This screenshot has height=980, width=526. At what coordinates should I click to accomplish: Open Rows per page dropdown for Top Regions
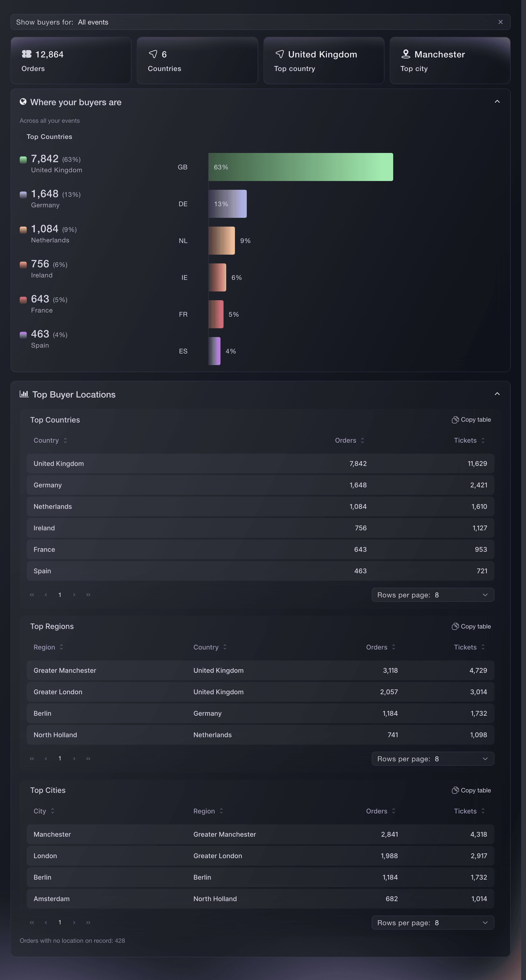tap(433, 759)
